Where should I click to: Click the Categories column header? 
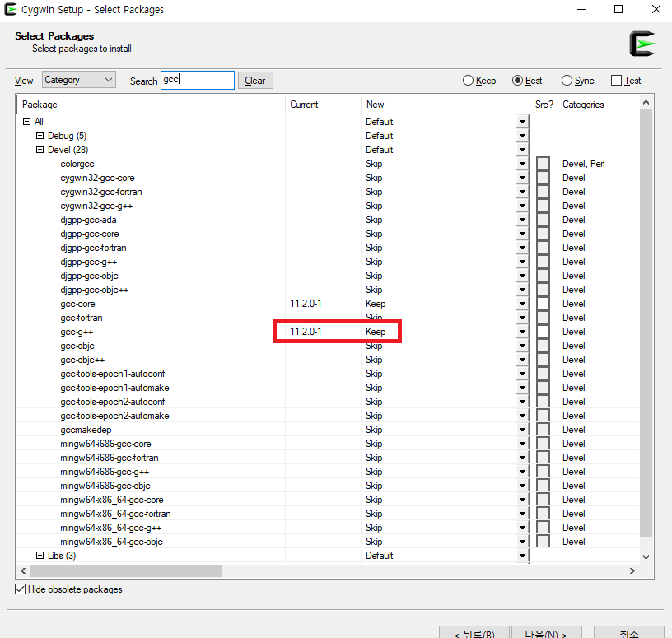click(598, 105)
